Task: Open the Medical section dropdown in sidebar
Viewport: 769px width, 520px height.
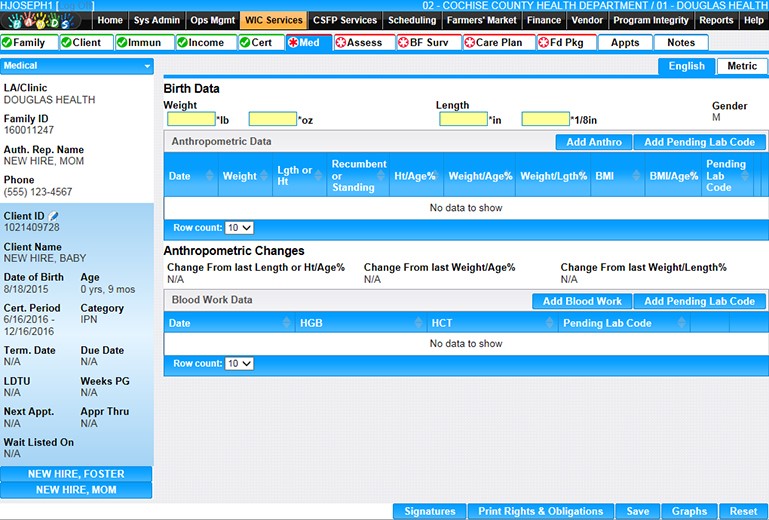Action: click(x=148, y=66)
